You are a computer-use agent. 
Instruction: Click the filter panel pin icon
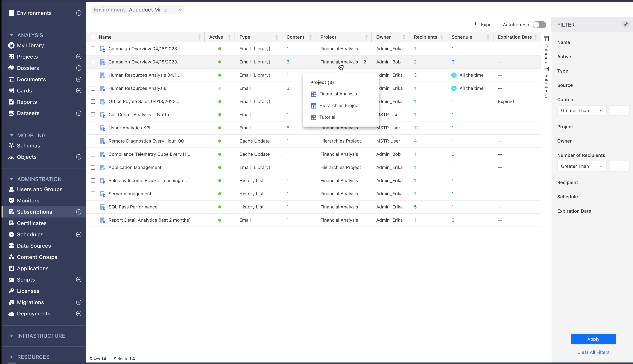click(625, 24)
